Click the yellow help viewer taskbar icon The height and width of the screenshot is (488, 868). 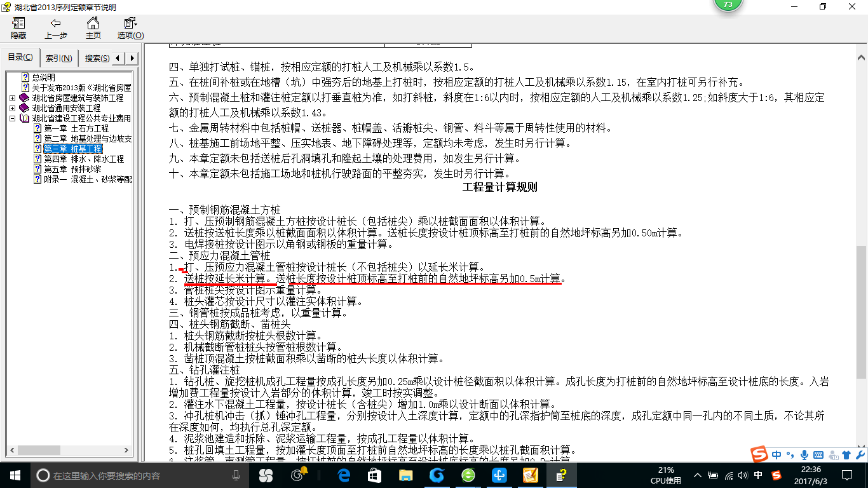click(561, 475)
